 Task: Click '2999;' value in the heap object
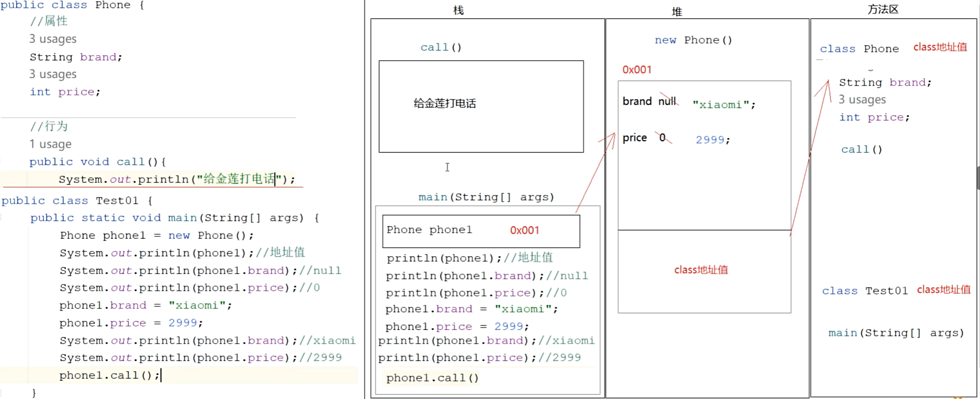coord(713,140)
